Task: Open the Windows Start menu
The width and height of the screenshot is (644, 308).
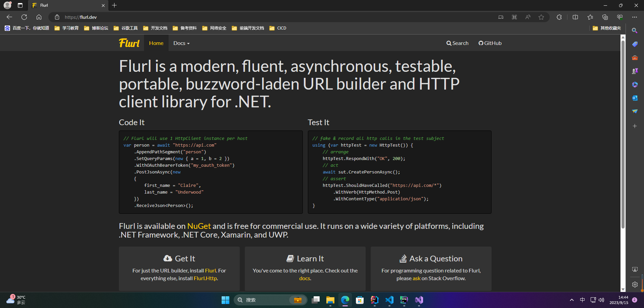Action: pos(225,300)
